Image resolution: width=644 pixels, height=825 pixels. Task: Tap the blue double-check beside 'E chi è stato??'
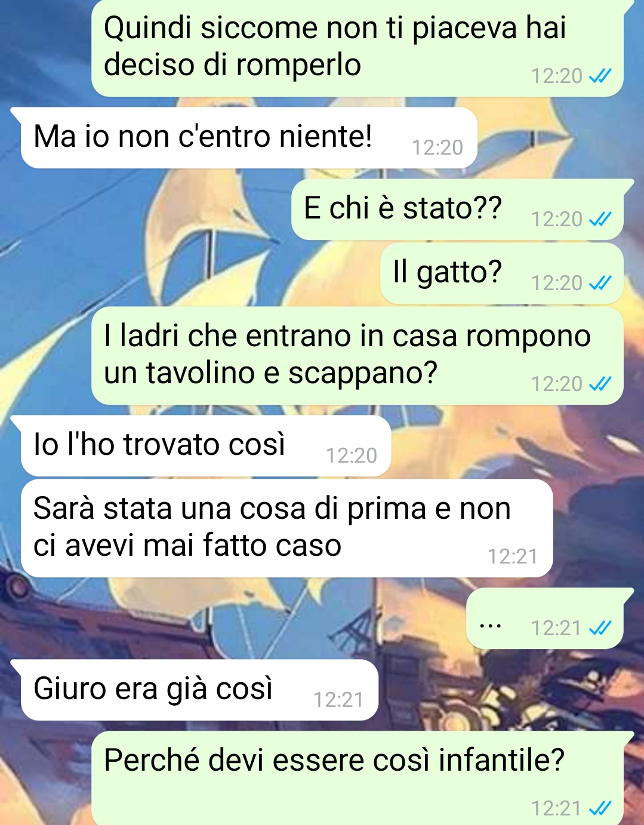[600, 219]
